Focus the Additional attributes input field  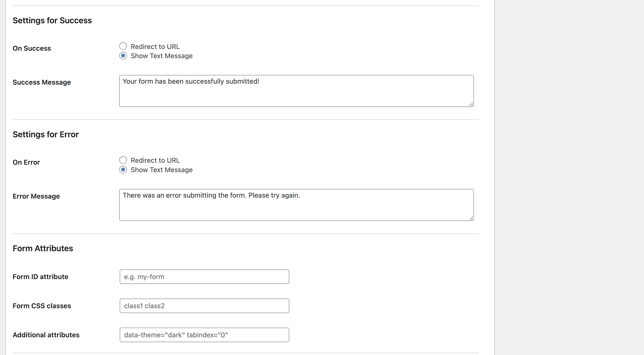click(204, 335)
